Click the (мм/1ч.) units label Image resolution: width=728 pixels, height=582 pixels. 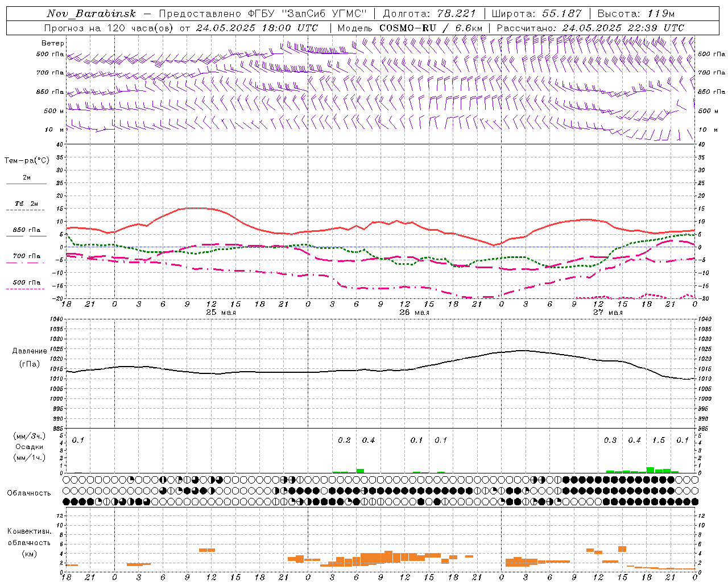click(x=30, y=458)
